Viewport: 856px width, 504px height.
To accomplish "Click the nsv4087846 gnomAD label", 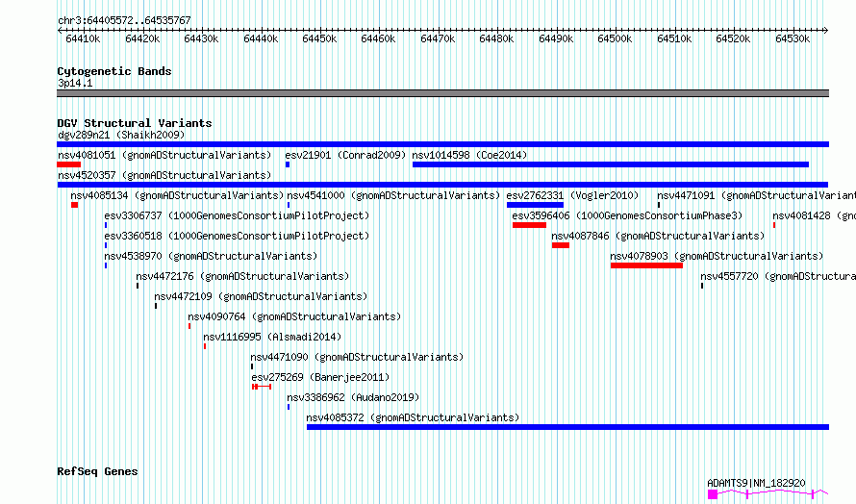I will click(x=658, y=236).
